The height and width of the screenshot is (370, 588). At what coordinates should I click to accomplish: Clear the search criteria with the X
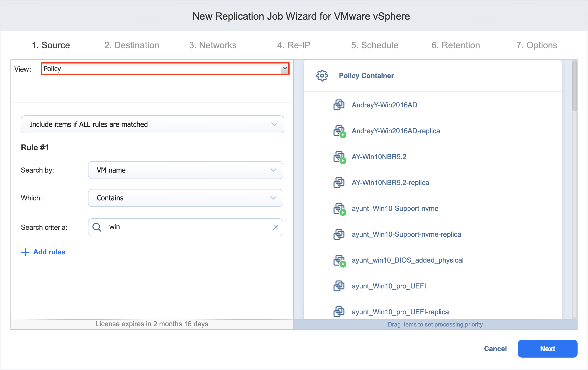coord(276,227)
